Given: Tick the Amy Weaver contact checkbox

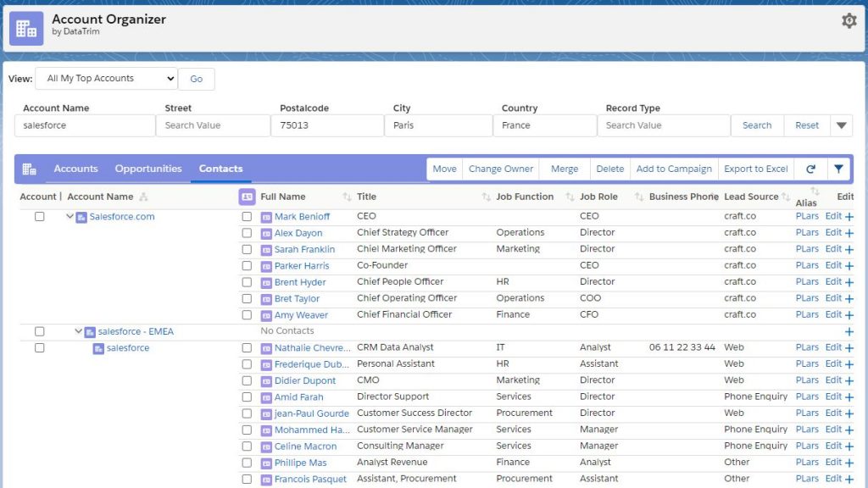Looking at the screenshot, I should (x=247, y=315).
